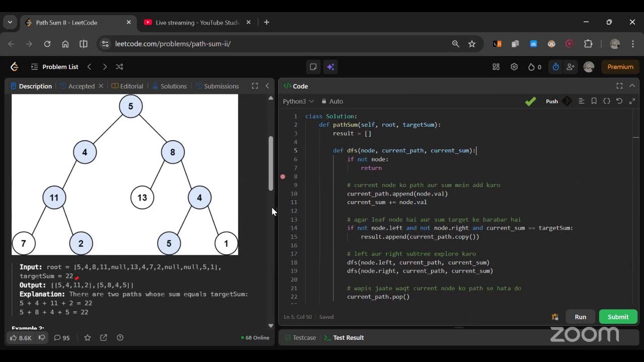Open the Python3 language dropdown
This screenshot has height=362, width=644.
point(298,101)
